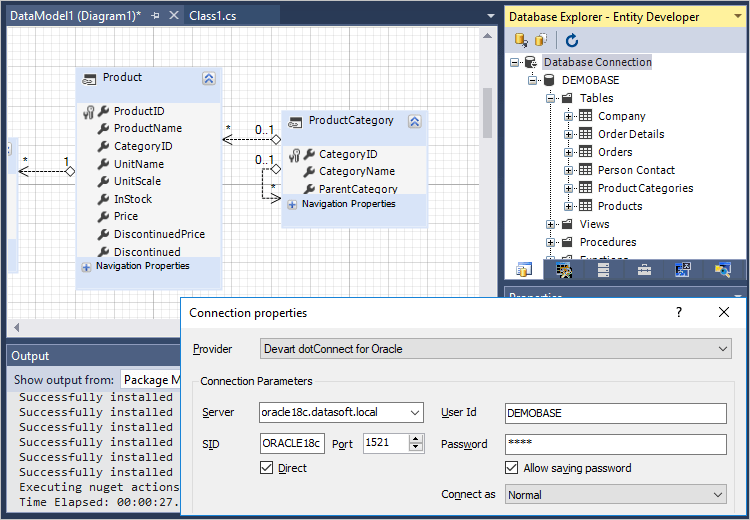Click the Password input field
The width and height of the screenshot is (750, 520).
[616, 444]
